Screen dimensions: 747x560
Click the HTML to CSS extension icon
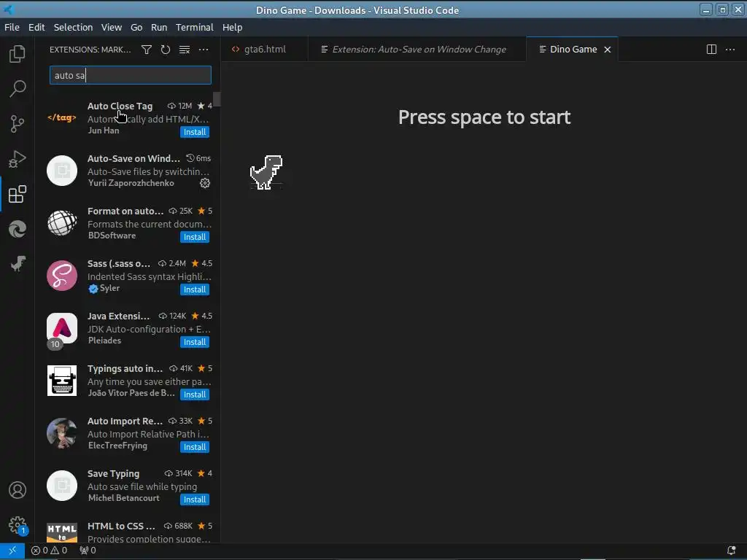coord(62,532)
